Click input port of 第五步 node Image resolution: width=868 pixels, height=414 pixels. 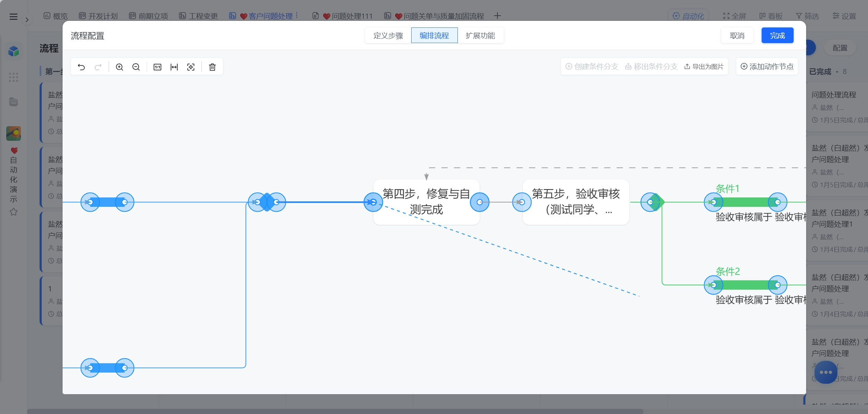pos(522,202)
